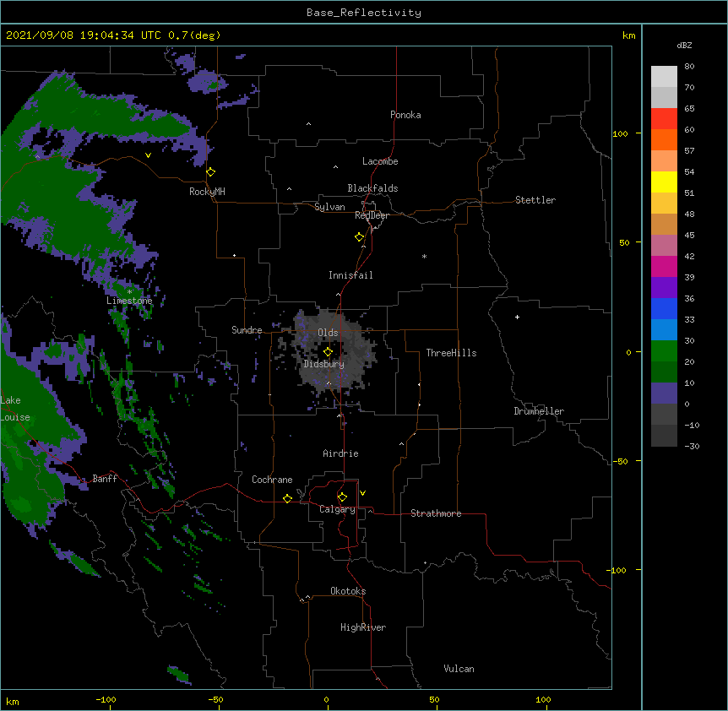The width and height of the screenshot is (728, 711).
Task: Click the Banff label
Action: [x=105, y=479]
